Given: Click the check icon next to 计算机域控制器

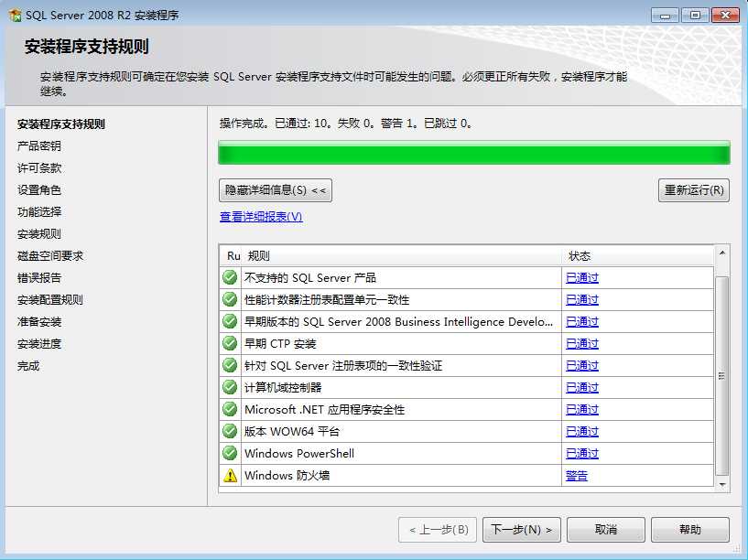Looking at the screenshot, I should tap(230, 387).
